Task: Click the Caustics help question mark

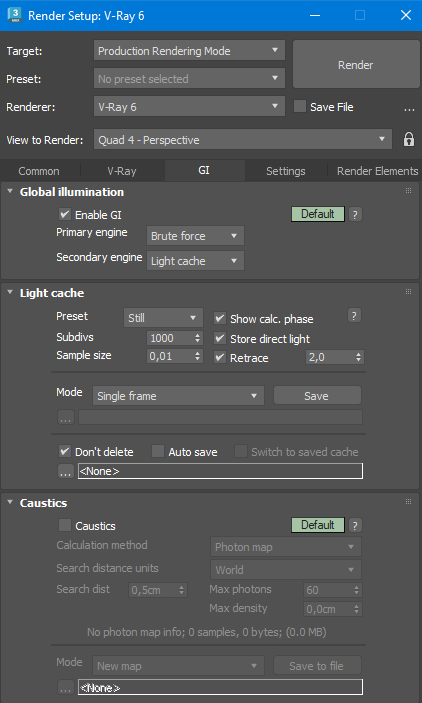Action: tap(355, 525)
